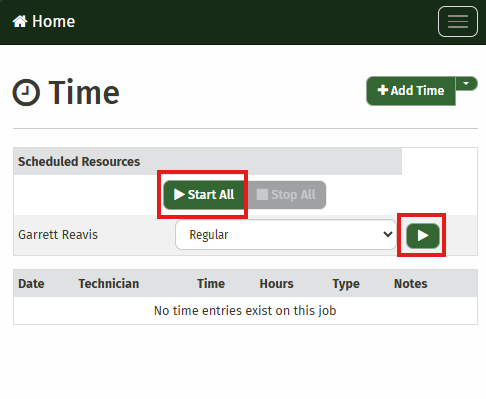Image resolution: width=486 pixels, height=399 pixels.
Task: Click the Type column header
Action: click(346, 284)
